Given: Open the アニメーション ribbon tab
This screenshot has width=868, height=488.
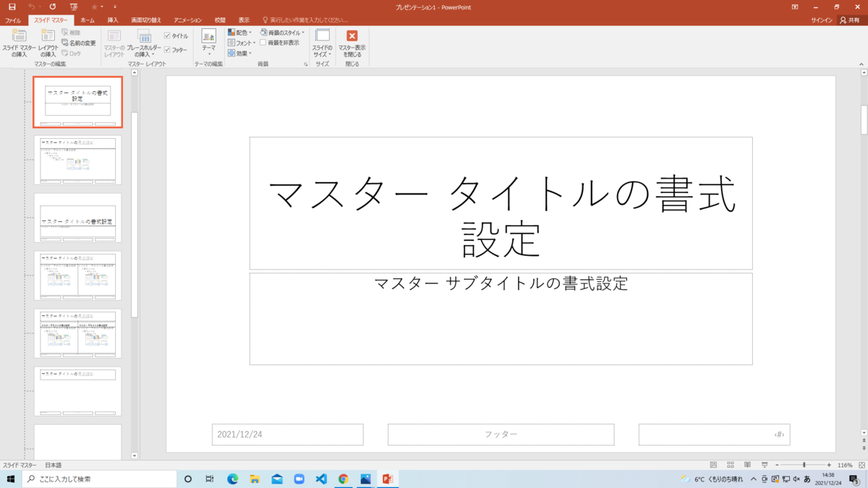Looking at the screenshot, I should click(187, 20).
